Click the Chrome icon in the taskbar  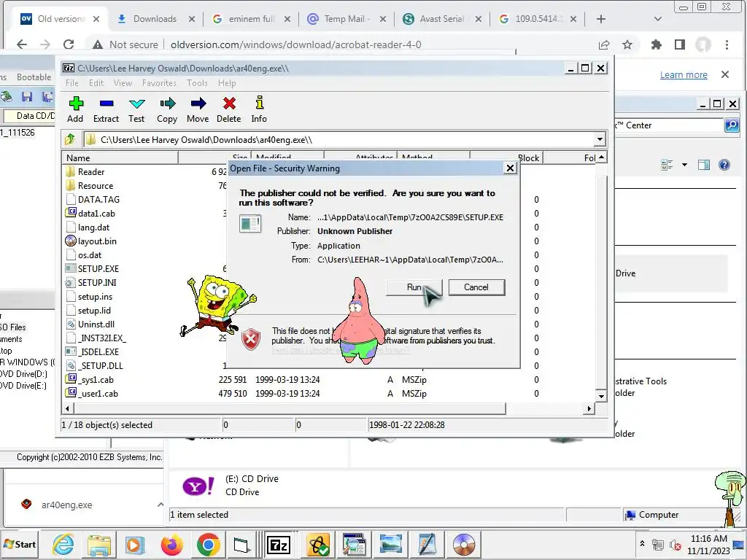coord(208,544)
